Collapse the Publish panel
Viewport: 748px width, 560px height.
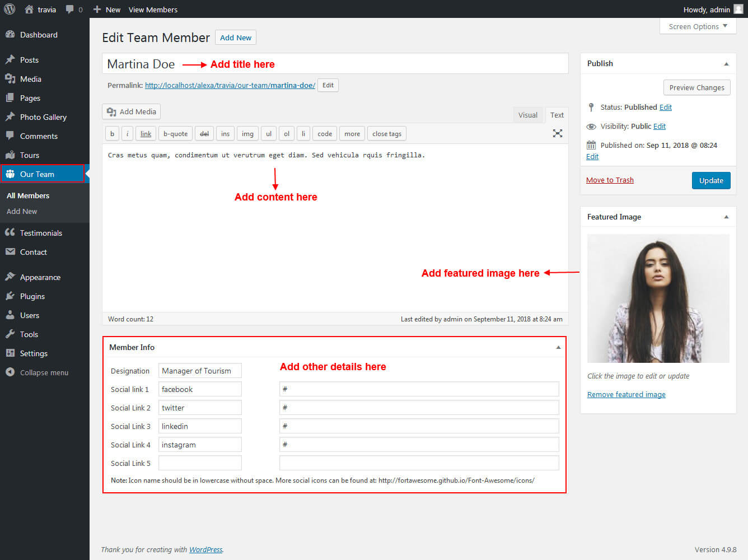click(x=726, y=64)
